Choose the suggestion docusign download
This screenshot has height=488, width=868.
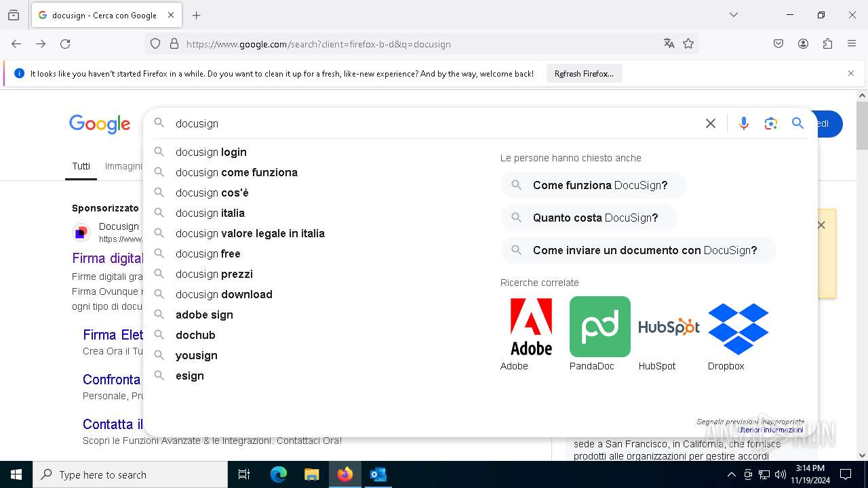224,294
